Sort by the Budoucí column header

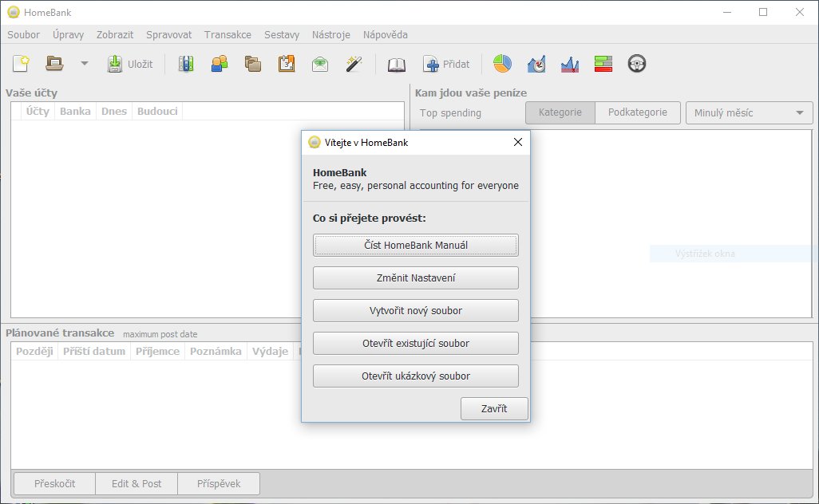click(157, 111)
